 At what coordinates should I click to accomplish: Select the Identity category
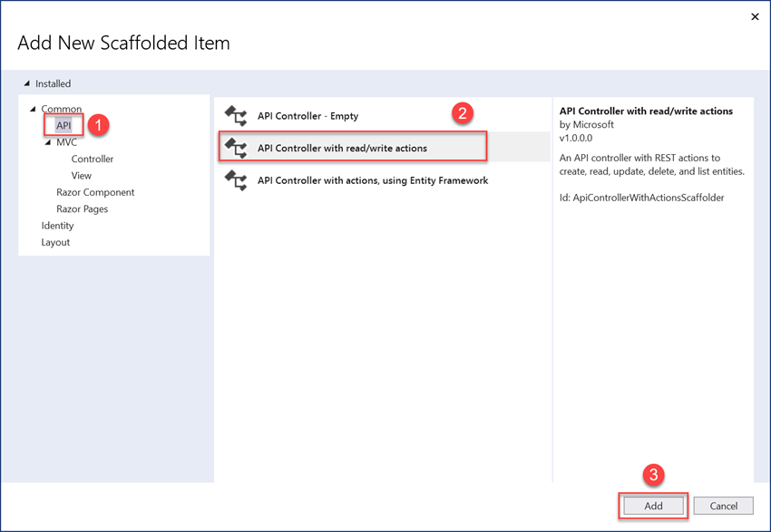point(58,225)
